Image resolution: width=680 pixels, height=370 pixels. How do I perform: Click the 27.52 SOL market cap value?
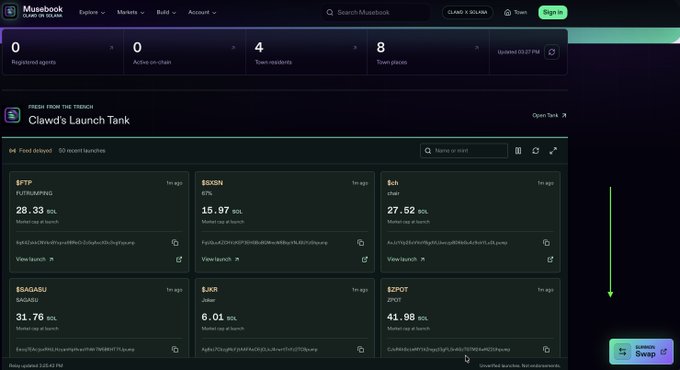coord(407,210)
